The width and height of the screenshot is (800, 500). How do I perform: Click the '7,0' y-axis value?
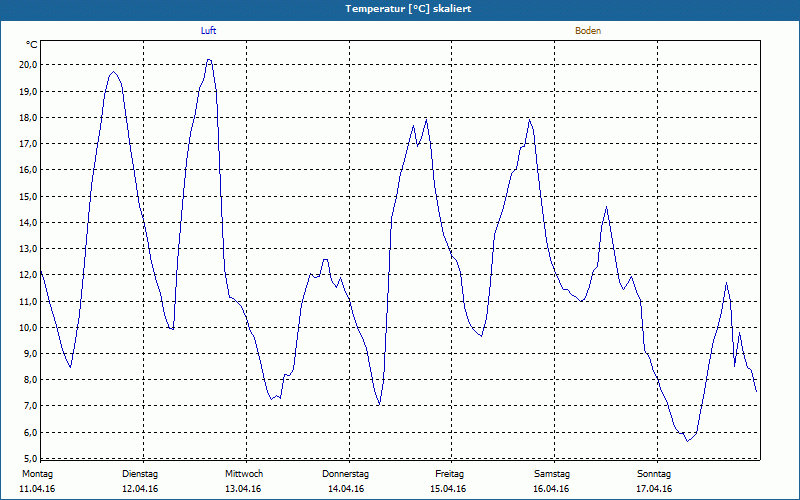30,406
